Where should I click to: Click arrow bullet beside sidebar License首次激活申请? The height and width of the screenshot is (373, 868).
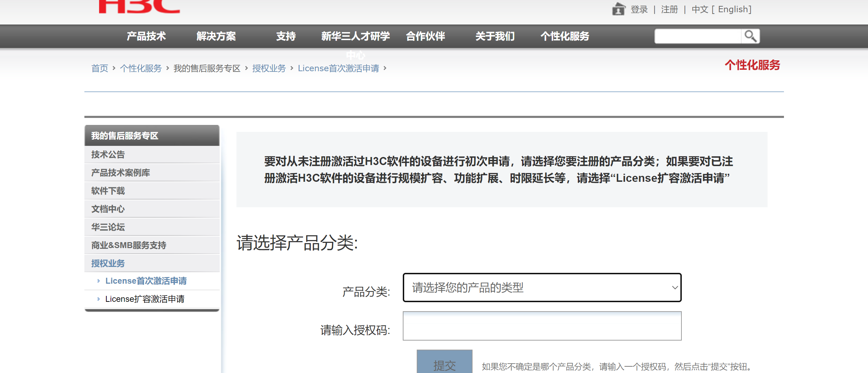click(x=98, y=281)
